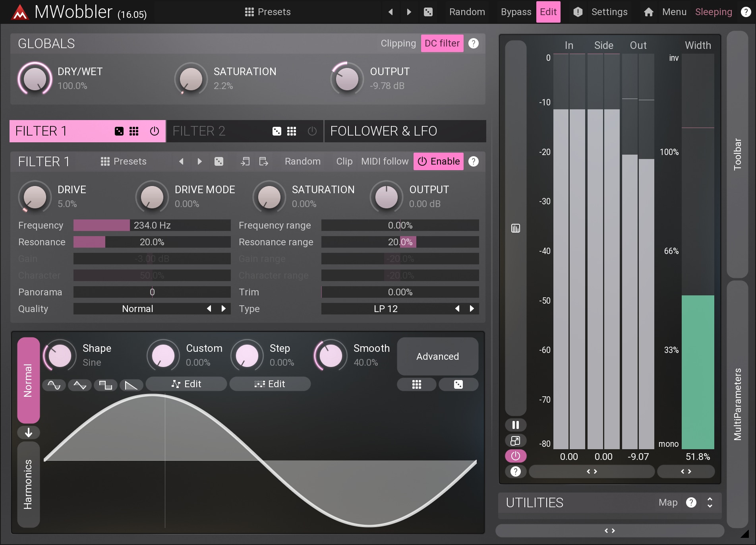Click Edit under Step sequencer

(270, 384)
